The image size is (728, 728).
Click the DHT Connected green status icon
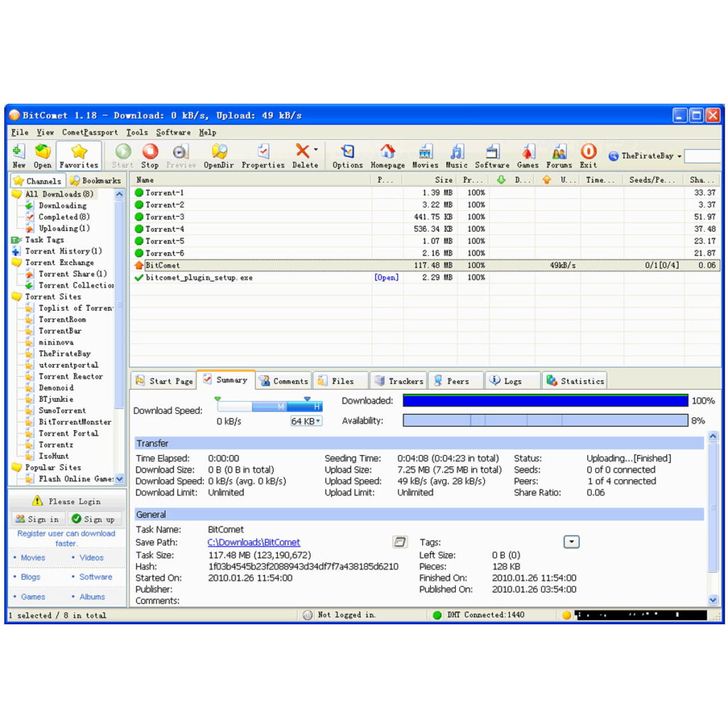437,615
